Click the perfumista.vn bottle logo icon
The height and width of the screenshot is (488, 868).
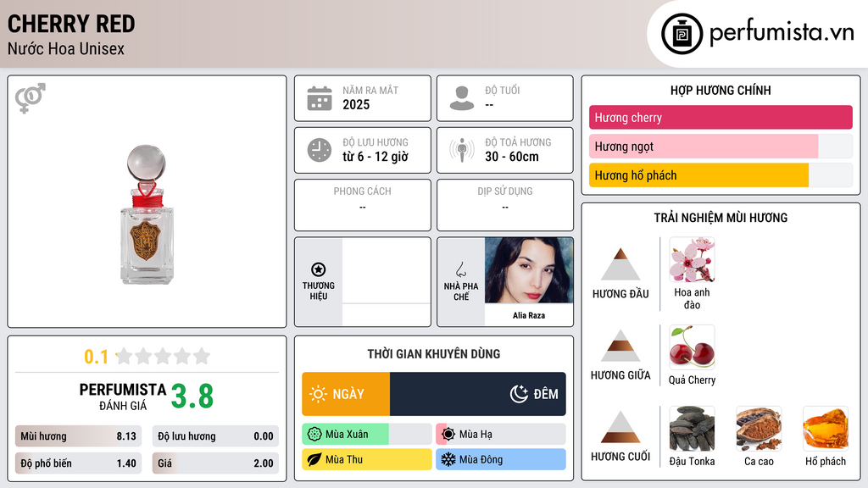[682, 34]
